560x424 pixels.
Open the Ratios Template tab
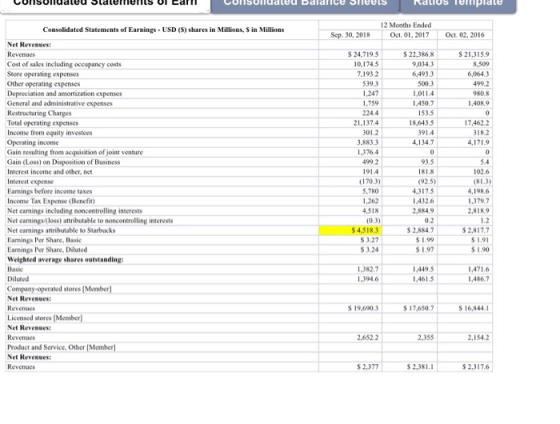(458, 4)
